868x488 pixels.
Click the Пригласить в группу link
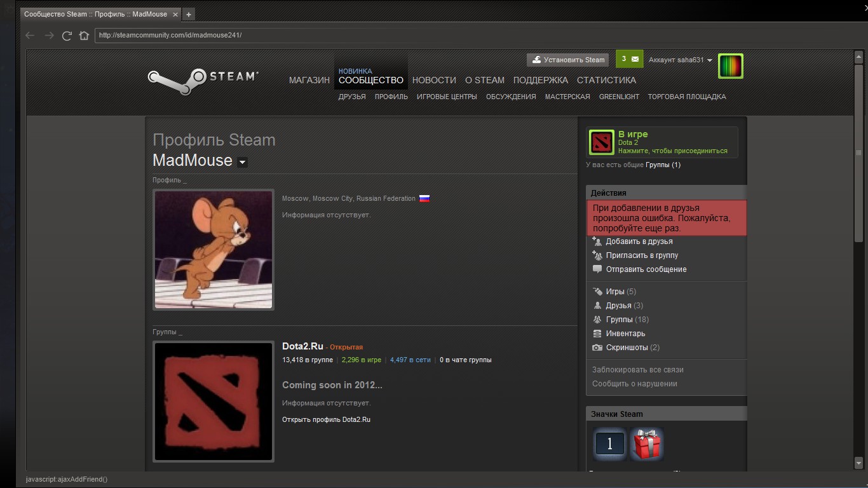click(x=642, y=255)
